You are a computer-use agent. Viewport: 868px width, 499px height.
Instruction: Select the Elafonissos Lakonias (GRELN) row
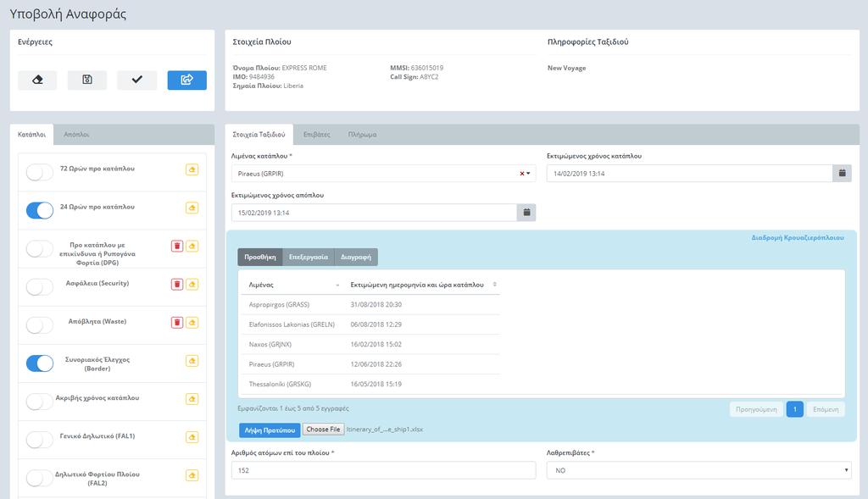(x=370, y=324)
